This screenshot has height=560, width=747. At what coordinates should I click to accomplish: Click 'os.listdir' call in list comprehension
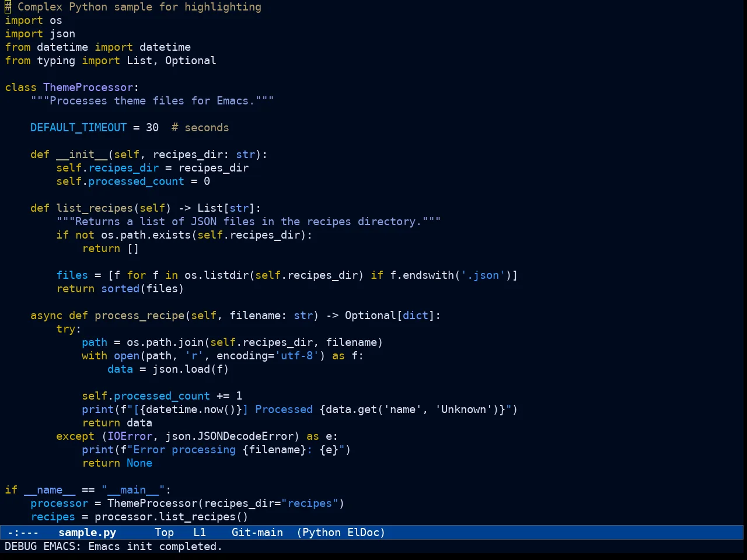tap(217, 275)
